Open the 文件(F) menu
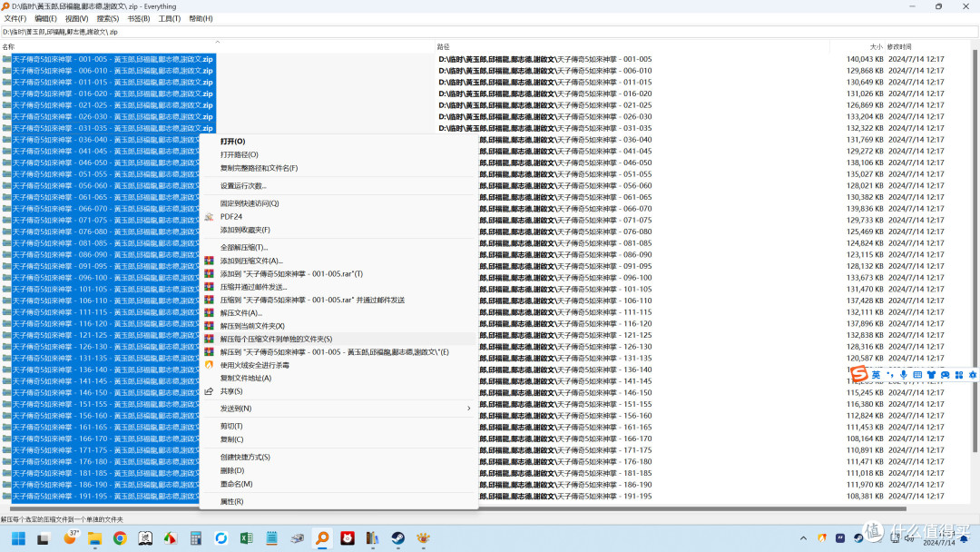The image size is (980, 552). (15, 19)
